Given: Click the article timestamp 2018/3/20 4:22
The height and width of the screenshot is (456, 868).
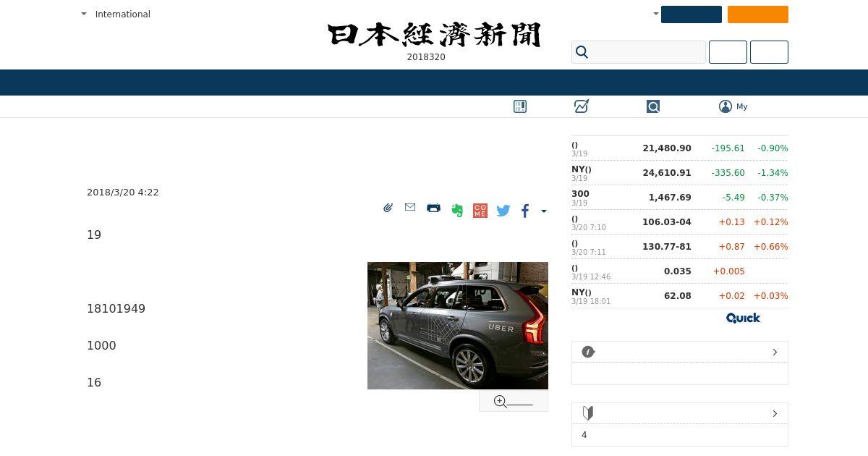Looking at the screenshot, I should pyautogui.click(x=123, y=192).
